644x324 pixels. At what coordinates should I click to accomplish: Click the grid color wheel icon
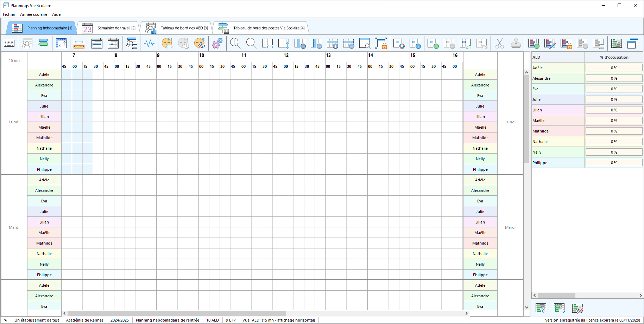(x=399, y=43)
